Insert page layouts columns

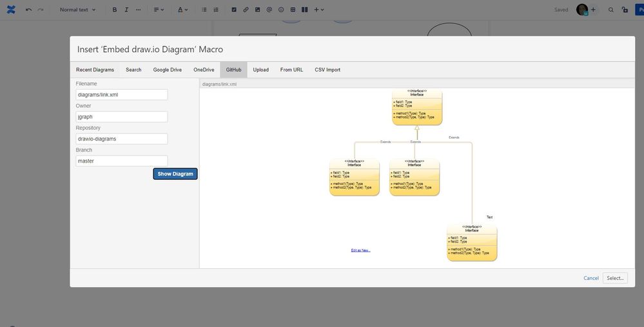305,10
